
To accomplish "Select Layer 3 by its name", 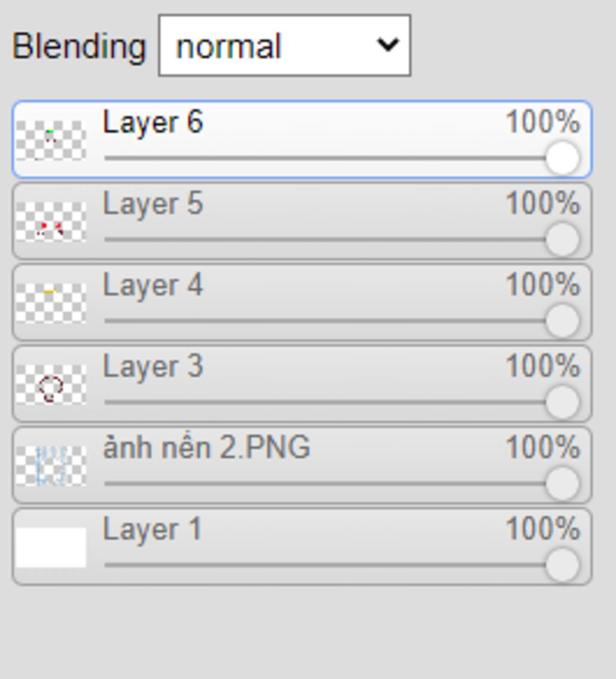I will pyautogui.click(x=153, y=366).
